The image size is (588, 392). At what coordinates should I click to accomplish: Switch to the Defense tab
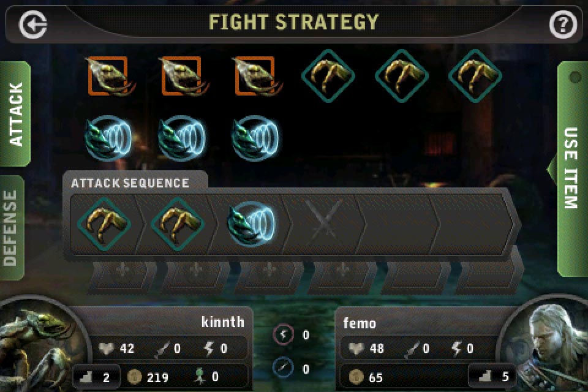[12, 228]
